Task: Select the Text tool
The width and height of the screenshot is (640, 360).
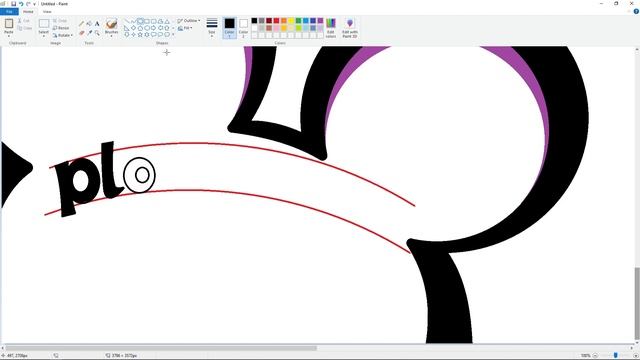Action: 97,24
